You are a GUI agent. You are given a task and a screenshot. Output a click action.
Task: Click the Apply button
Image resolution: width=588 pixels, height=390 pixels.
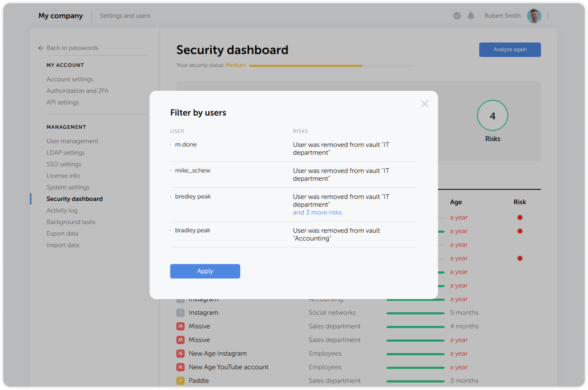point(205,271)
